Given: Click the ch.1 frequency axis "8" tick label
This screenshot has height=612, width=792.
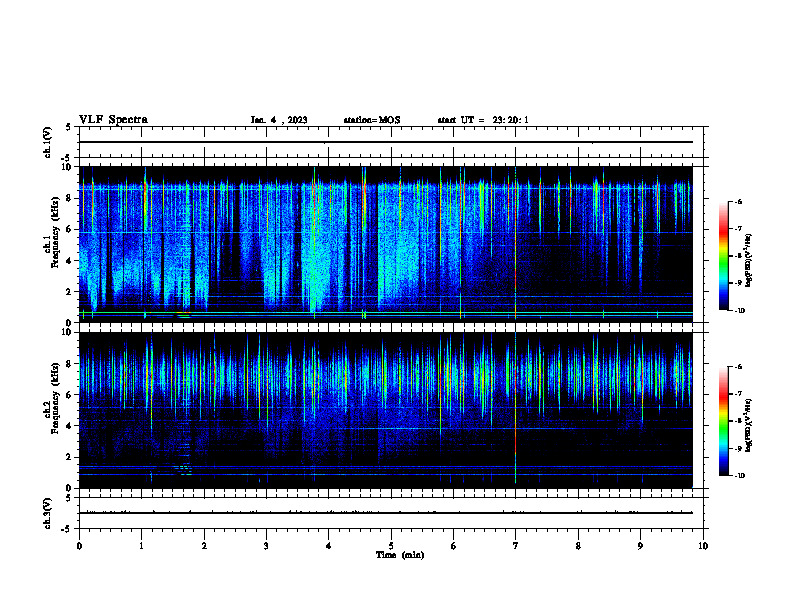Looking at the screenshot, I should pyautogui.click(x=70, y=198).
